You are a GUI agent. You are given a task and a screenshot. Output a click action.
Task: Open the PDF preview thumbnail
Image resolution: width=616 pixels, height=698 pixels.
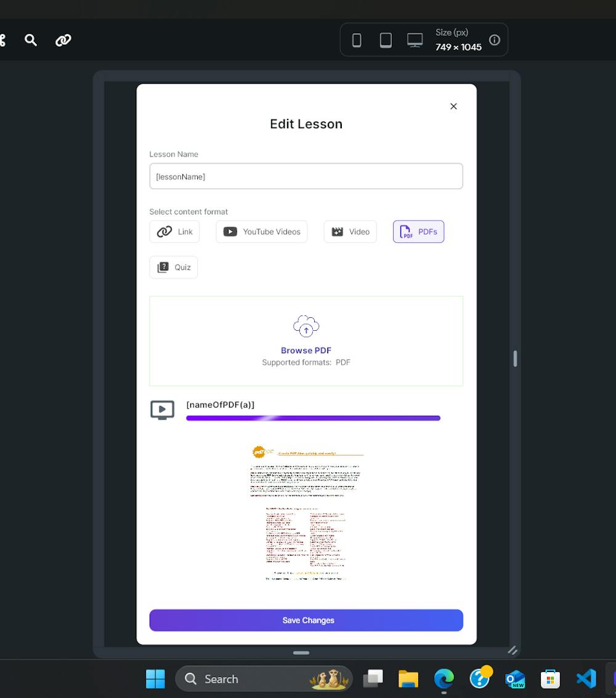306,513
